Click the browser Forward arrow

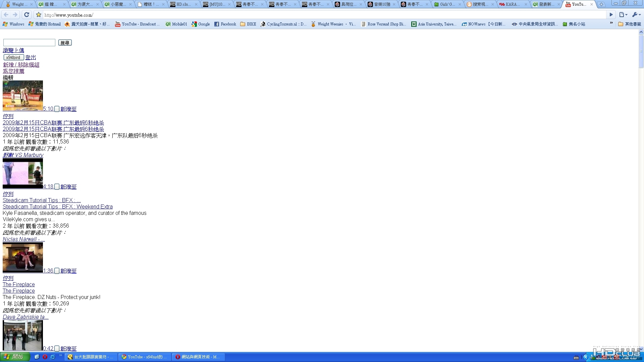[15, 15]
